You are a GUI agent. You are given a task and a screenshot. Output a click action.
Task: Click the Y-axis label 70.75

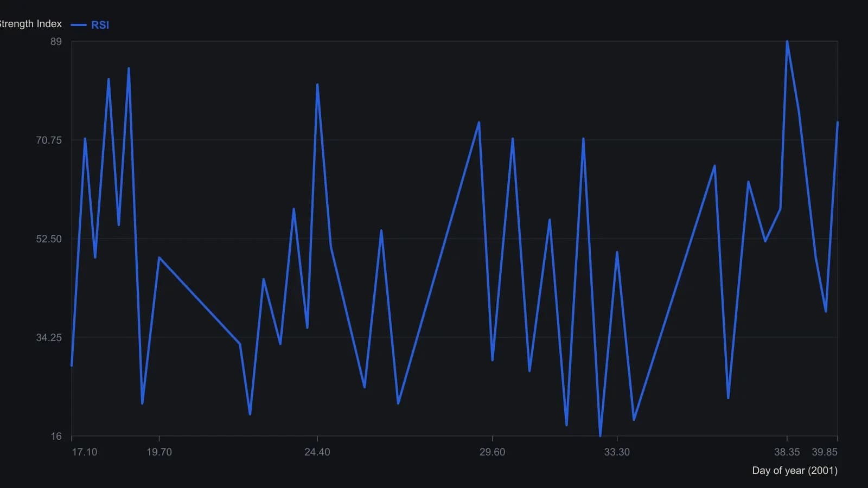pyautogui.click(x=49, y=140)
